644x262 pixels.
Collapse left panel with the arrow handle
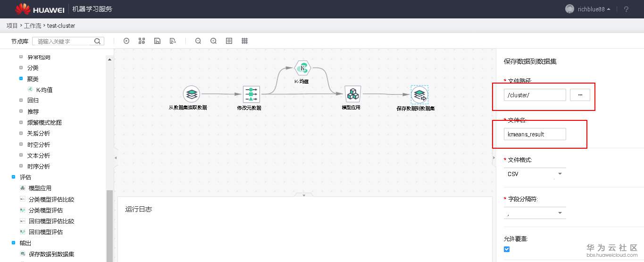tap(116, 158)
